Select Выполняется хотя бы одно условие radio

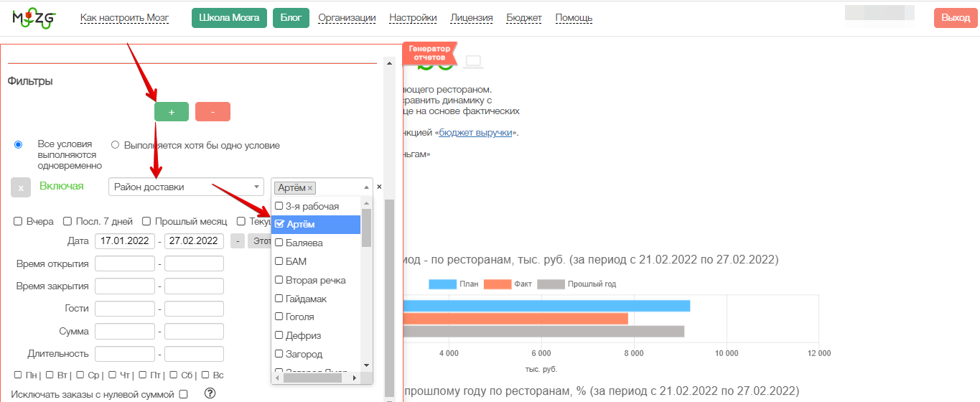(115, 145)
